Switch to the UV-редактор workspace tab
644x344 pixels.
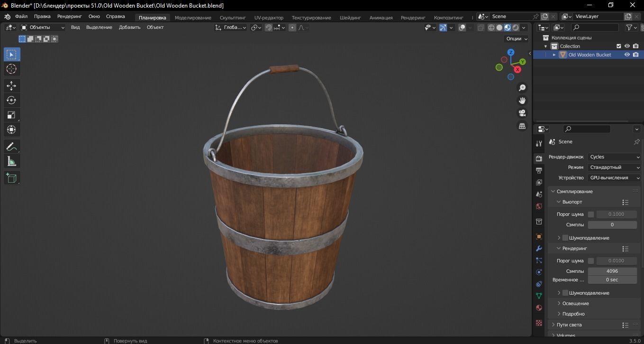pyautogui.click(x=269, y=18)
